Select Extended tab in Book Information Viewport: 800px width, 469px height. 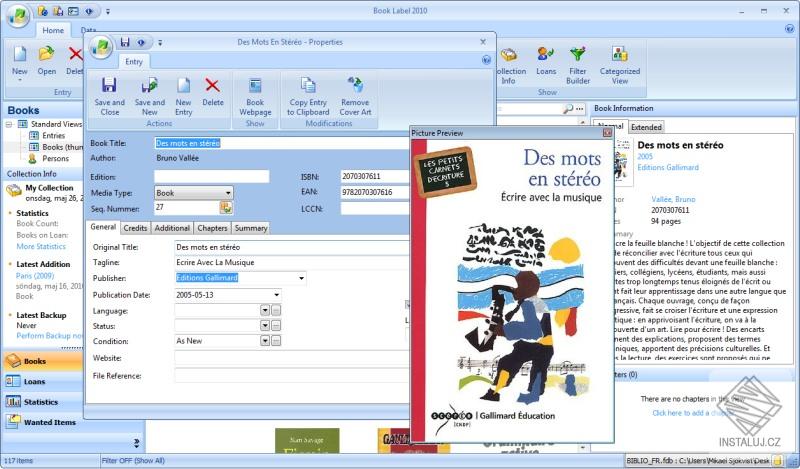(646, 127)
